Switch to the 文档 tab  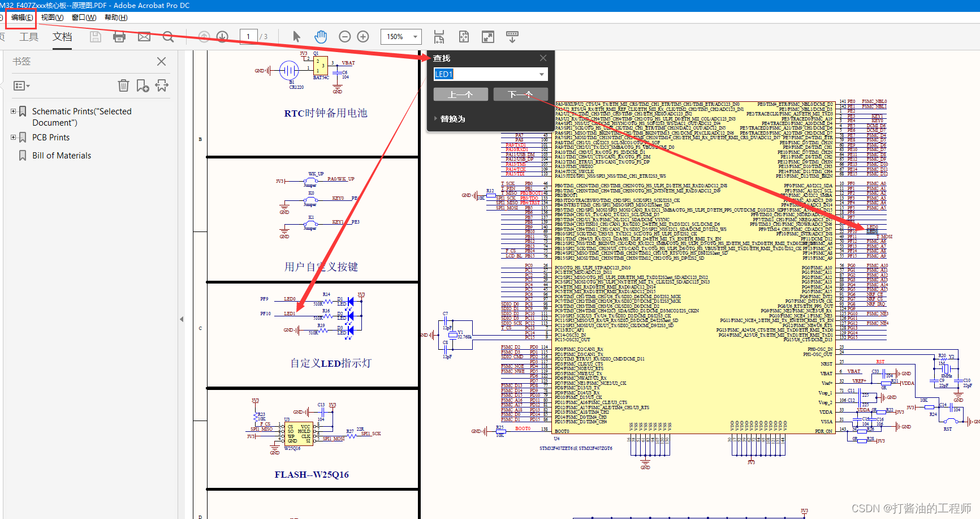[62, 37]
